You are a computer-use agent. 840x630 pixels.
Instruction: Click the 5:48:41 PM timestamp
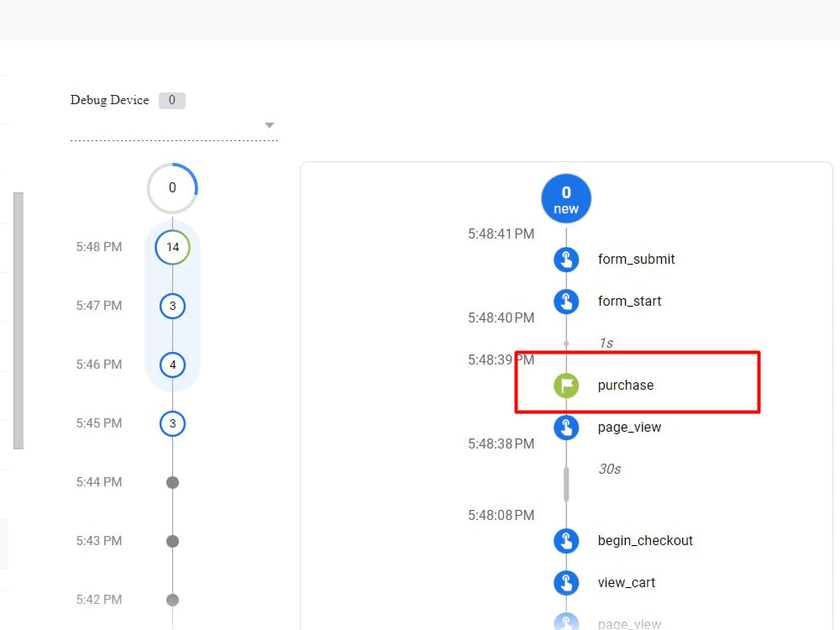coord(501,234)
